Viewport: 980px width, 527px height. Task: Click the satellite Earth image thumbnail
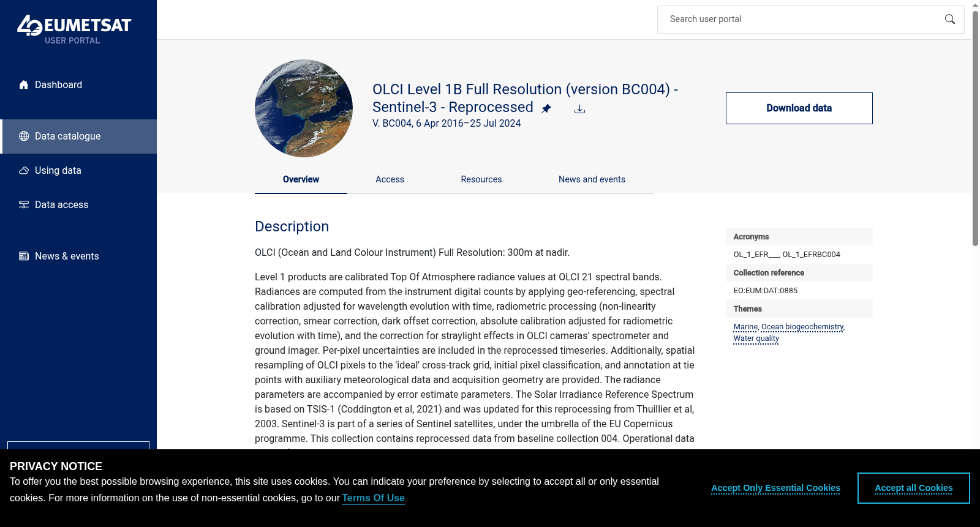pyautogui.click(x=304, y=108)
